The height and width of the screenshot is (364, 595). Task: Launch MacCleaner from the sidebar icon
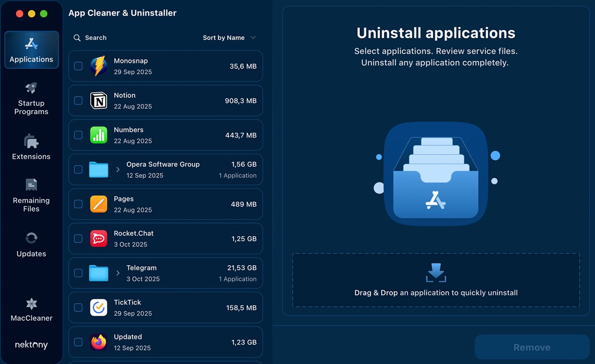pyautogui.click(x=31, y=304)
